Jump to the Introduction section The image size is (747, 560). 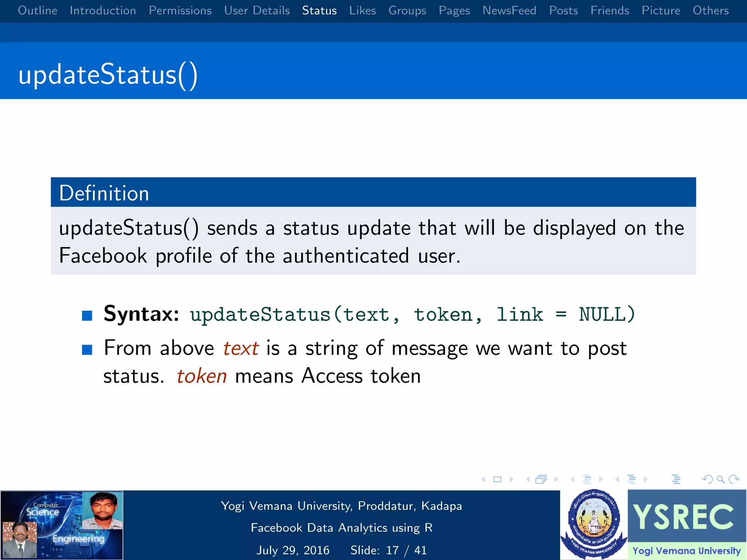click(103, 11)
